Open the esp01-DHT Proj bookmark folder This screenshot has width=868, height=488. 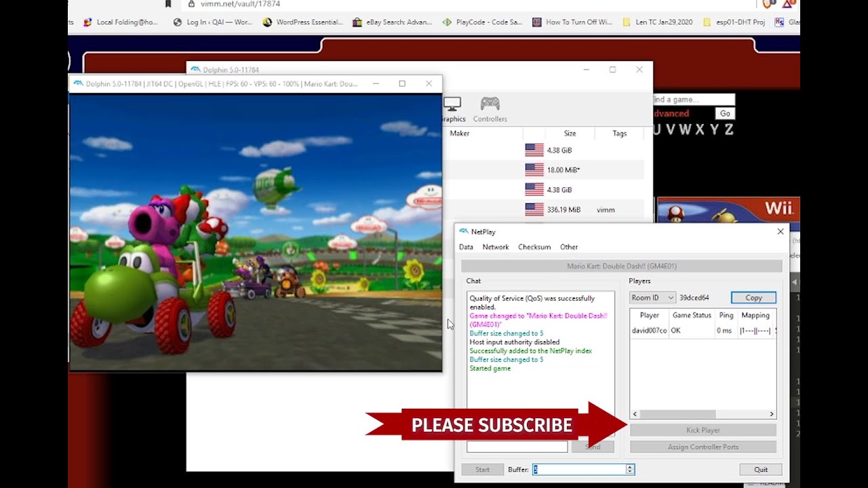[734, 22]
